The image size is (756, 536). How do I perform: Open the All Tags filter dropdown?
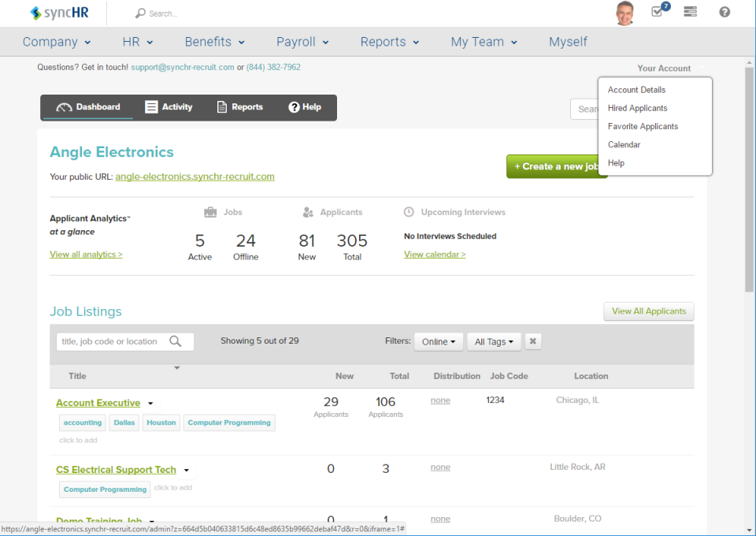494,341
